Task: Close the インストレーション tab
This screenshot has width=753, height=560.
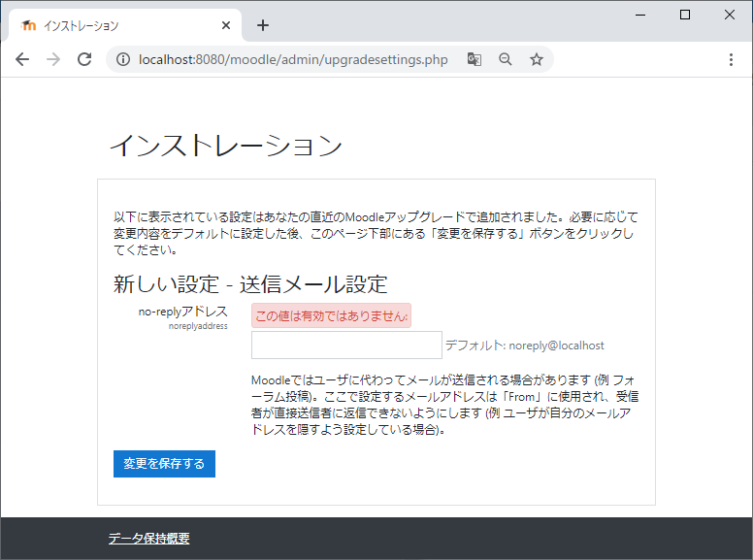Action: pos(226,25)
